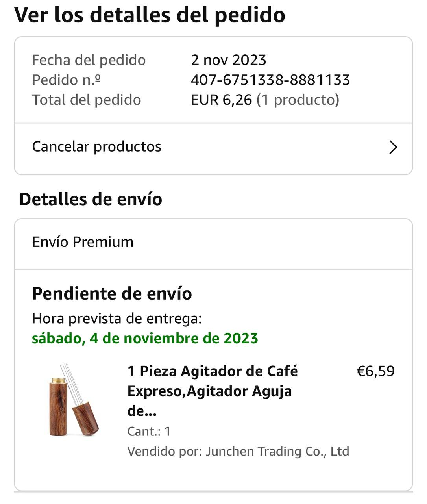This screenshot has width=427, height=504.
Task: Tap the order total EUR 6,26
Action: click(221, 100)
